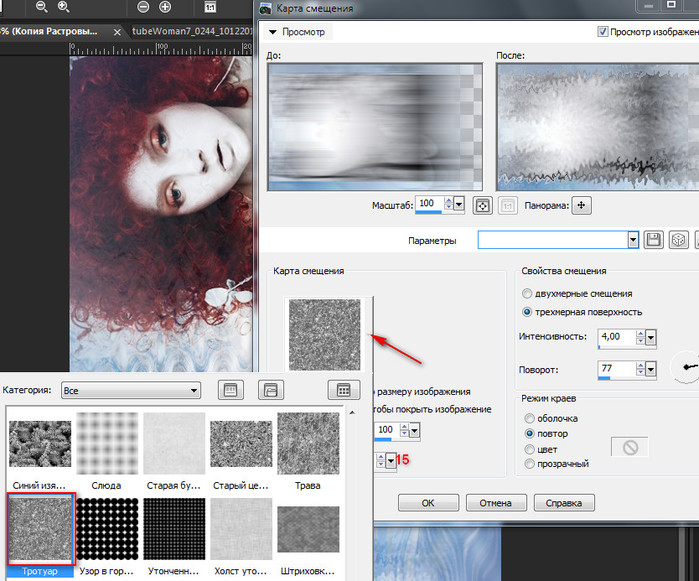Screen dimensions: 699x581
Task: Click the Поворот value field
Action: coord(616,369)
